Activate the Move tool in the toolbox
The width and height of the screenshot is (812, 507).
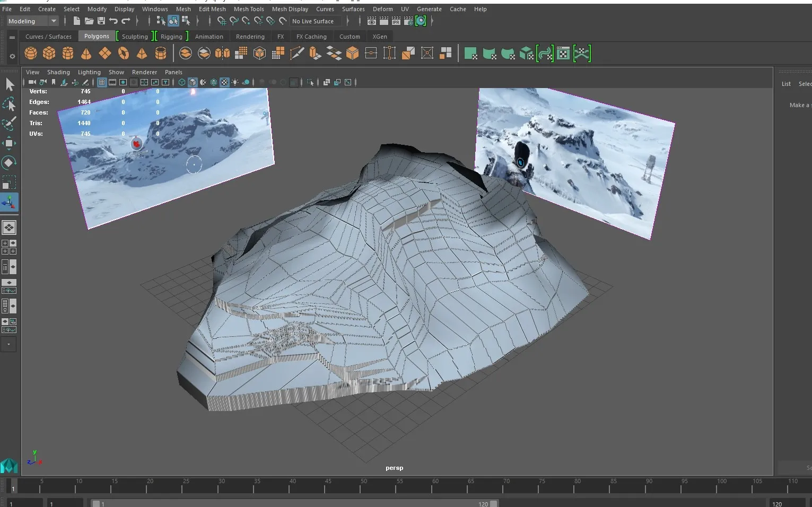9,143
